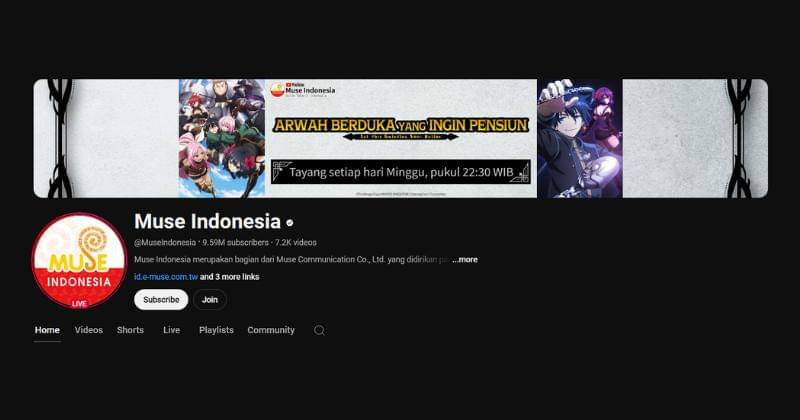
Task: Go to the Live tab
Action: pyautogui.click(x=171, y=330)
